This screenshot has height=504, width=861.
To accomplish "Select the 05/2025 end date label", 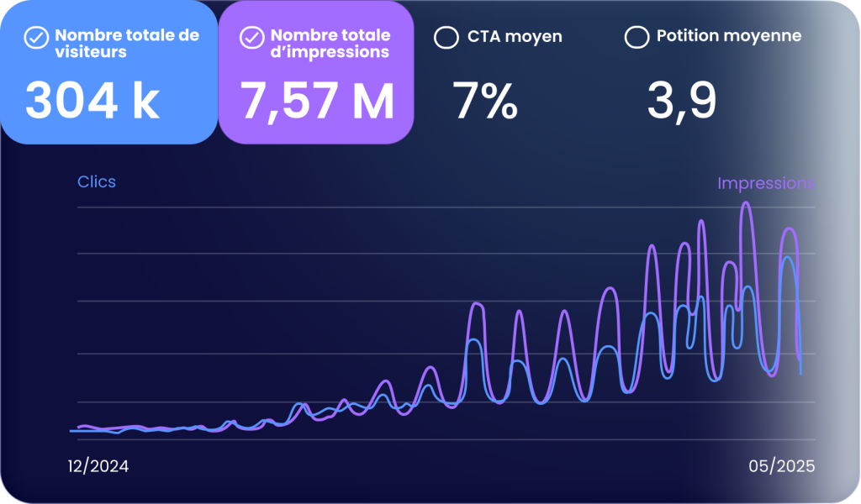I will [781, 466].
